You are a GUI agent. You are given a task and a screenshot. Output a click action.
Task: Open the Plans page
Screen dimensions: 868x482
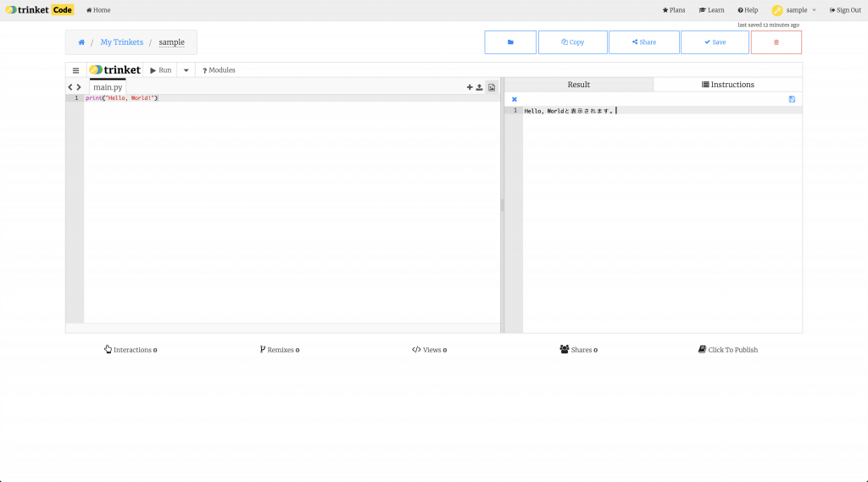pyautogui.click(x=674, y=10)
